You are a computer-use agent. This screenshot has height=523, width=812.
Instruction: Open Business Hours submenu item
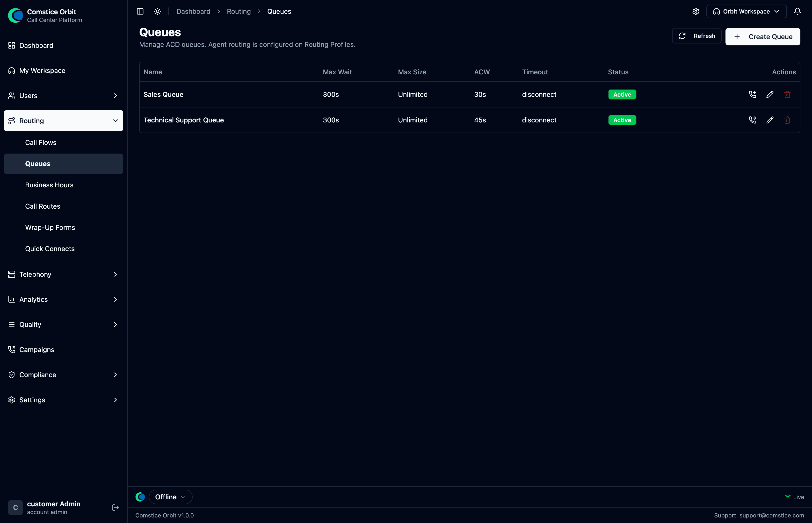64,185
